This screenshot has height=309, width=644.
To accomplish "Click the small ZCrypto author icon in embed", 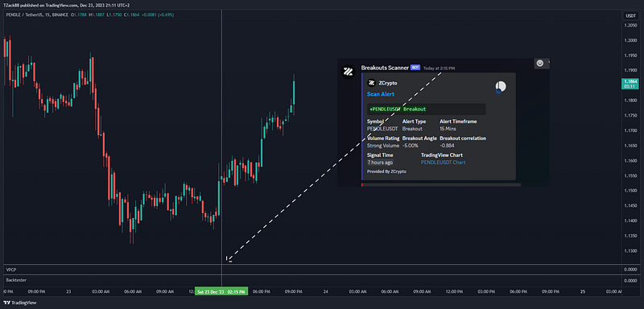I will 371,83.
